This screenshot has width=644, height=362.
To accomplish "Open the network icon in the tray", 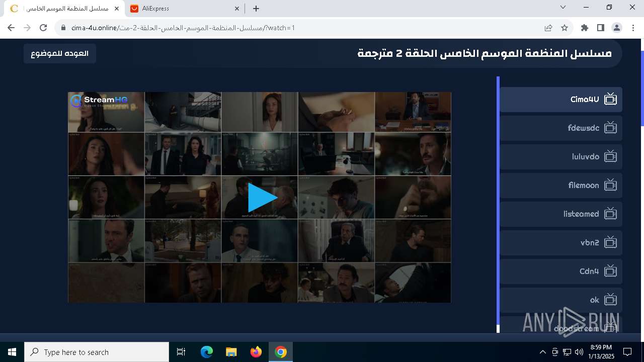I will click(x=567, y=352).
